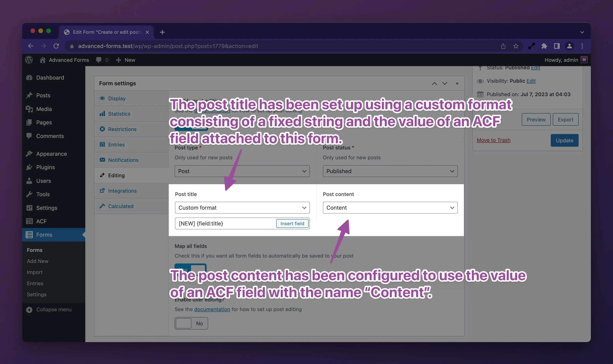This screenshot has height=364, width=613.
Task: Switch to Restrictions settings tab
Action: pos(131,129)
